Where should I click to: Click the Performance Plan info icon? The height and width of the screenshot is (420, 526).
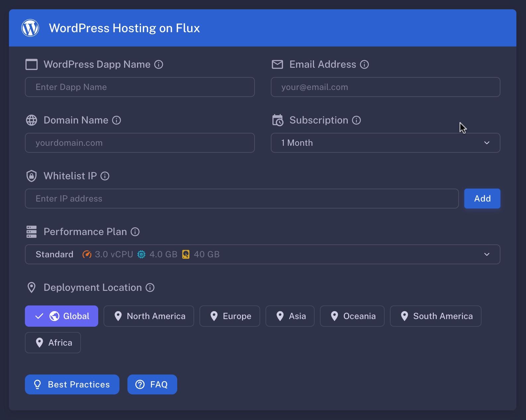[x=135, y=232]
